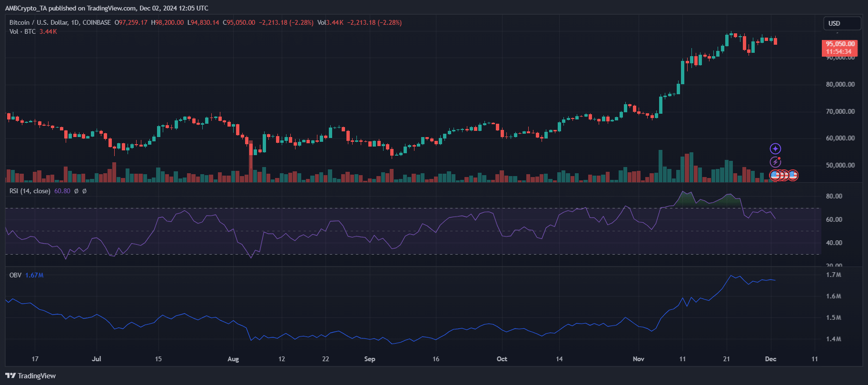Select the OBV indicator label
Viewport: 868px width, 385px height.
coord(15,275)
